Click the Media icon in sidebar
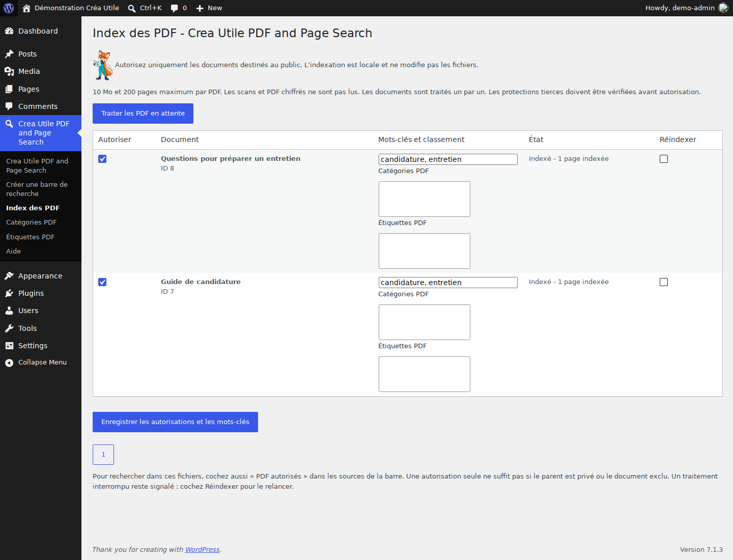The width and height of the screenshot is (733, 560). (9, 71)
